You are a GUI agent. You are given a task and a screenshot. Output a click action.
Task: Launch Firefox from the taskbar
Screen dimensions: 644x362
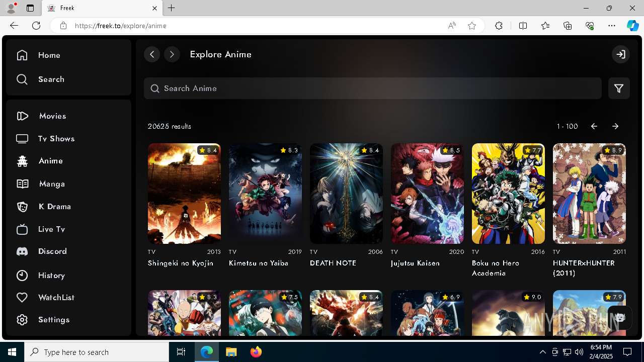tap(256, 352)
